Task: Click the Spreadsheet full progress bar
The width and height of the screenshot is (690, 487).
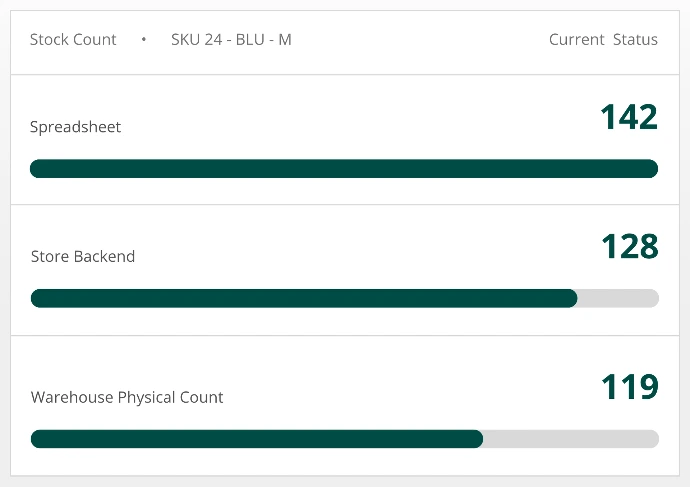Action: (344, 168)
